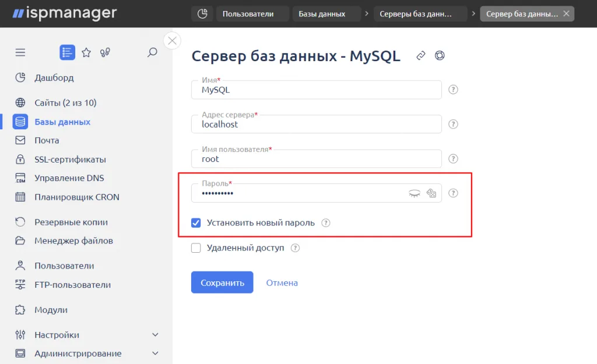This screenshot has height=364, width=597.
Task: Focus the Адрес сервера input field
Action: point(317,124)
